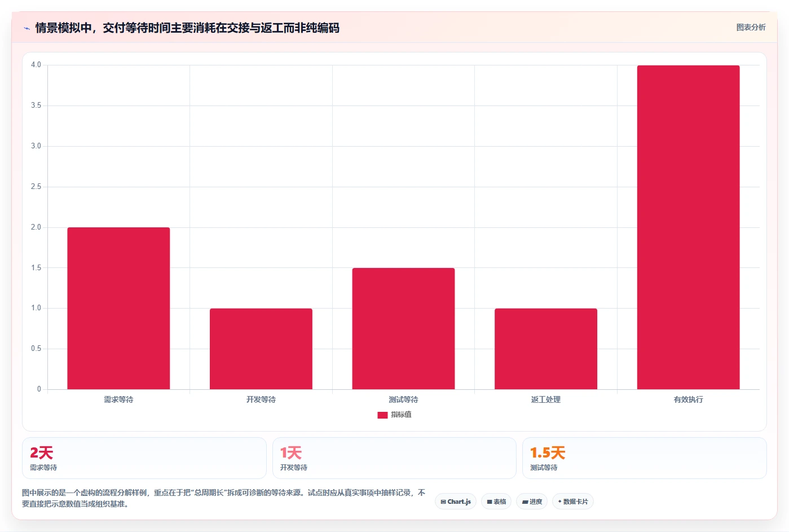Screen dimensions: 789x532
Task: Click the footnote text starting 图中展示的是
Action: [x=224, y=498]
